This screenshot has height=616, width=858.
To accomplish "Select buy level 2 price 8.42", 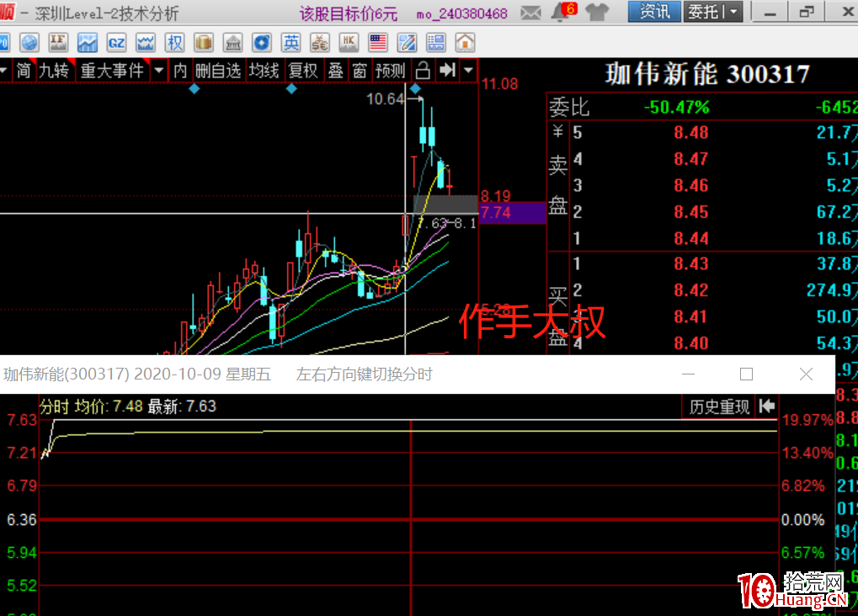I will click(x=691, y=290).
